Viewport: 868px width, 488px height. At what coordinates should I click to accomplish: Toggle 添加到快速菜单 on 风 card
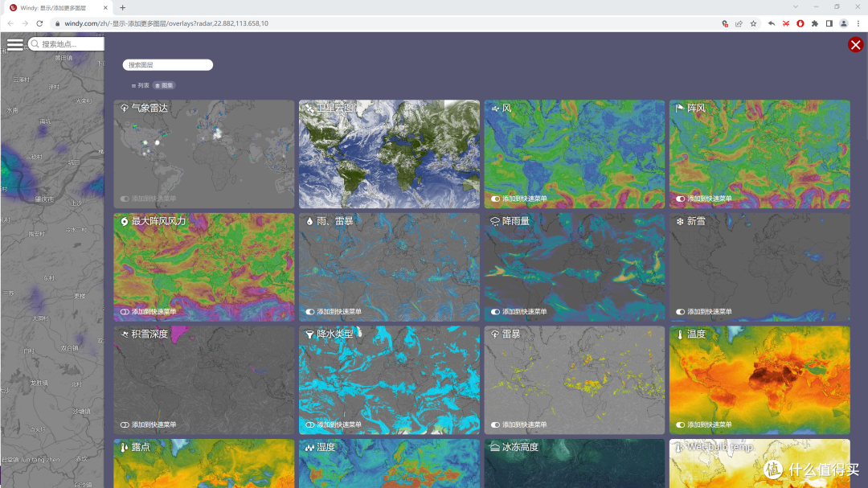point(495,199)
